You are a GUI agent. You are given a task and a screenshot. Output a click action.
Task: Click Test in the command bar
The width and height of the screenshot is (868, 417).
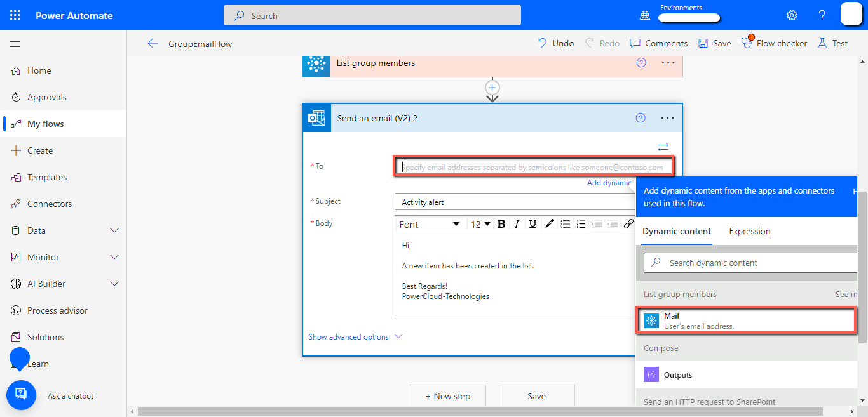pos(832,43)
